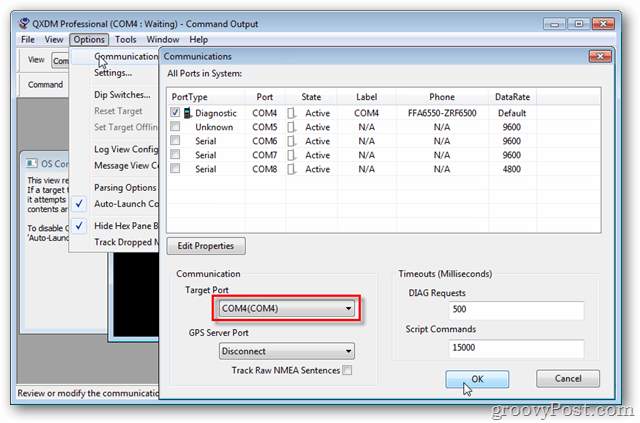Sort by the Label column header
640x423 pixels.
pos(366,97)
